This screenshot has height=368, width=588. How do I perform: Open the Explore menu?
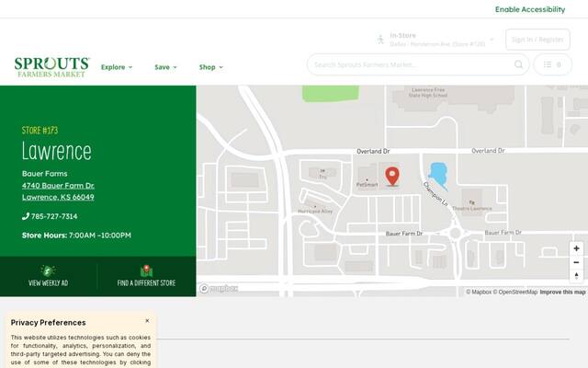coord(117,67)
